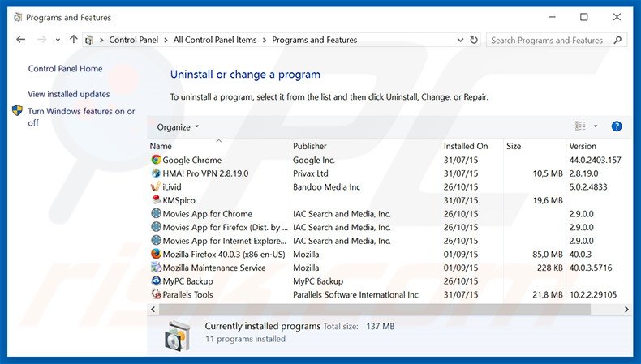Select HMA! Pro VPN 2.8.19.0 entry
This screenshot has height=364, width=641.
click(205, 173)
